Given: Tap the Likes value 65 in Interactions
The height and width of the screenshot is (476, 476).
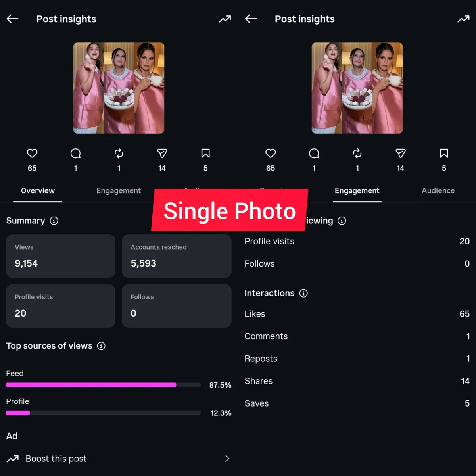Looking at the screenshot, I should pos(464,314).
